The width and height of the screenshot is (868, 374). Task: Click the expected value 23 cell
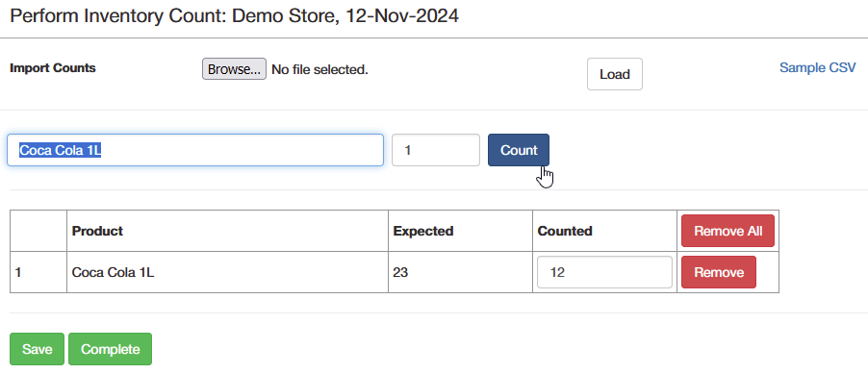(461, 272)
